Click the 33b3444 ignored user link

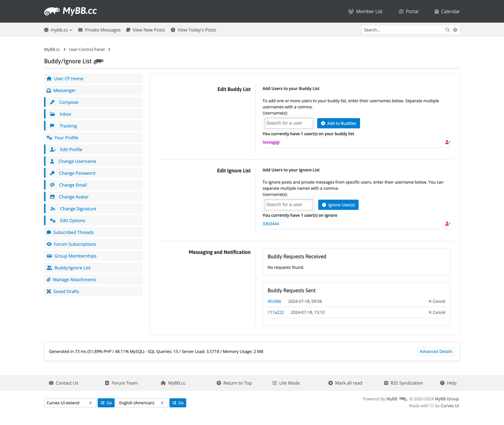[271, 223]
